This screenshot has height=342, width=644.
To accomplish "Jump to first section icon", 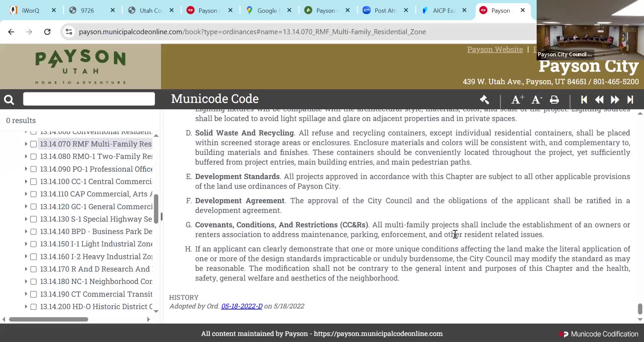I will [584, 100].
